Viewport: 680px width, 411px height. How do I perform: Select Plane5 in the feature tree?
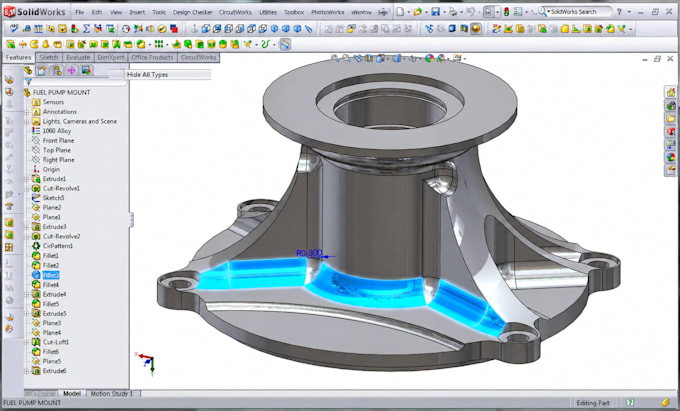[52, 361]
